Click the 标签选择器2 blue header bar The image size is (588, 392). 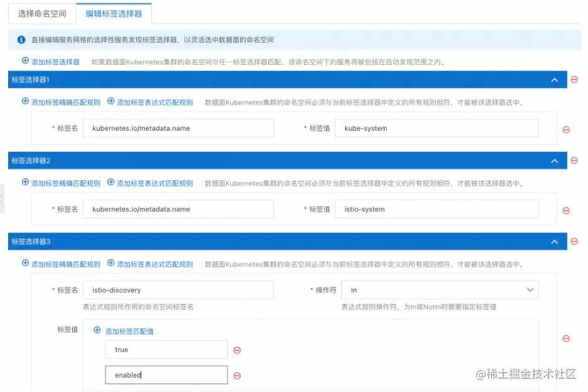[288, 161]
